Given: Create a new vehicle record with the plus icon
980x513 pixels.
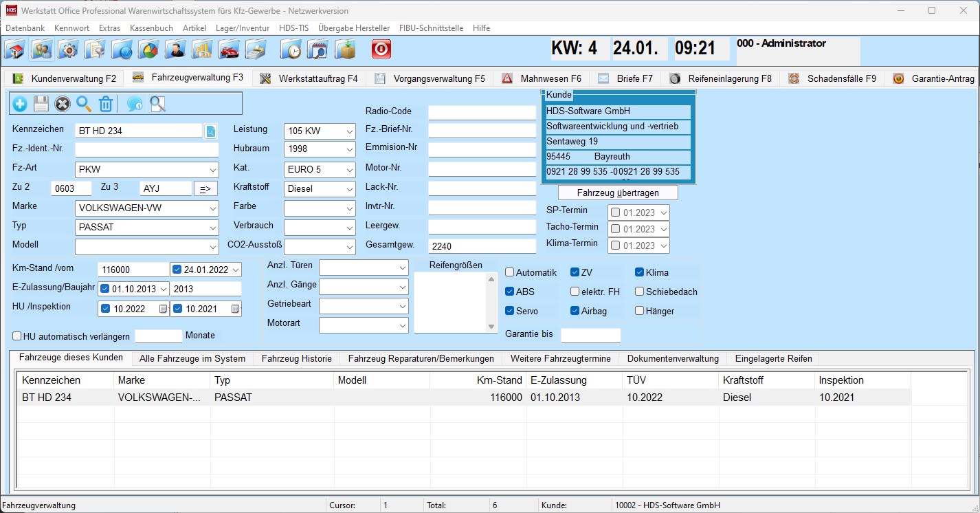Looking at the screenshot, I should [x=19, y=103].
